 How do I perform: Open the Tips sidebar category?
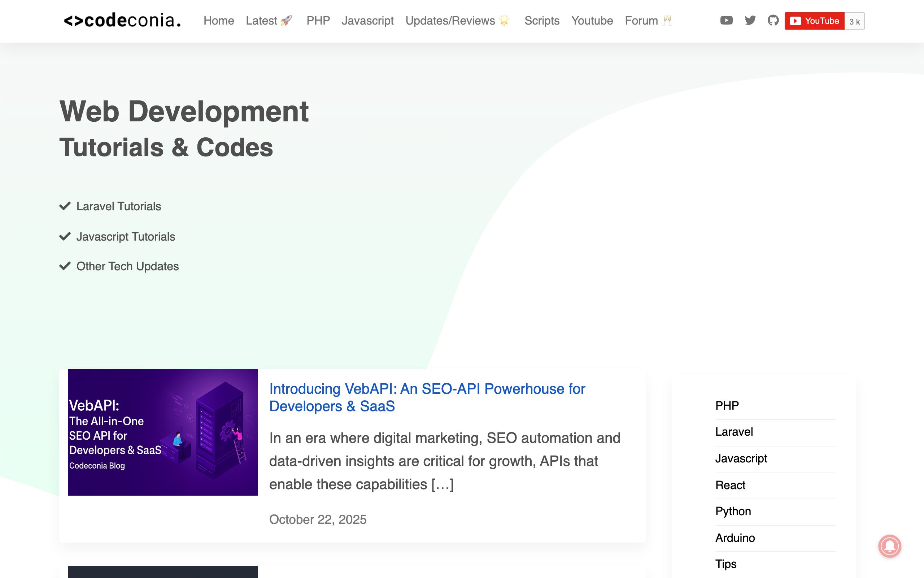point(726,564)
